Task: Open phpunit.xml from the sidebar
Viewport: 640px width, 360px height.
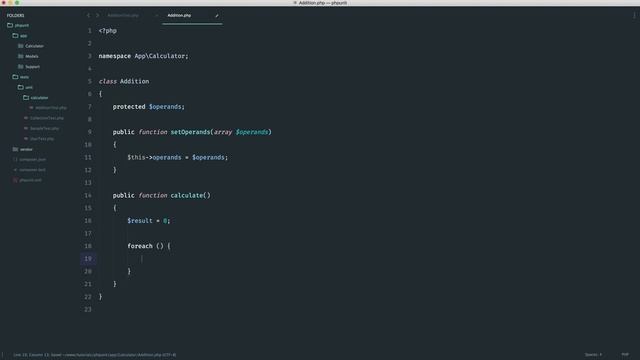Action: tap(31, 180)
